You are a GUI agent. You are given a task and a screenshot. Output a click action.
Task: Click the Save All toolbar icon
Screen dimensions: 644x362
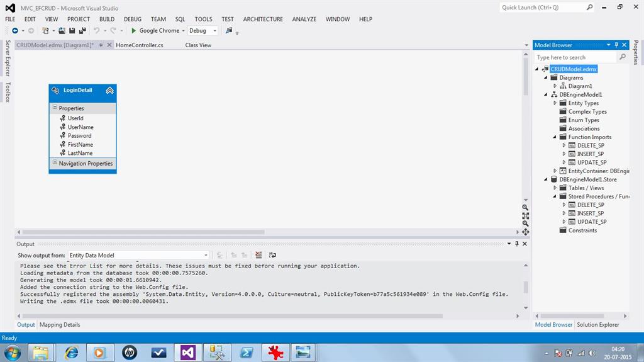click(82, 30)
